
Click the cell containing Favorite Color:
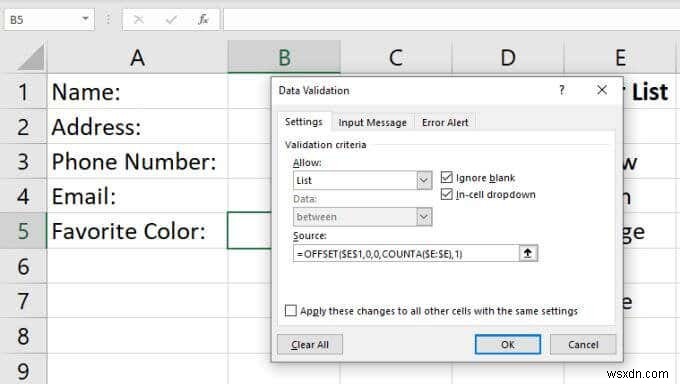tap(137, 231)
